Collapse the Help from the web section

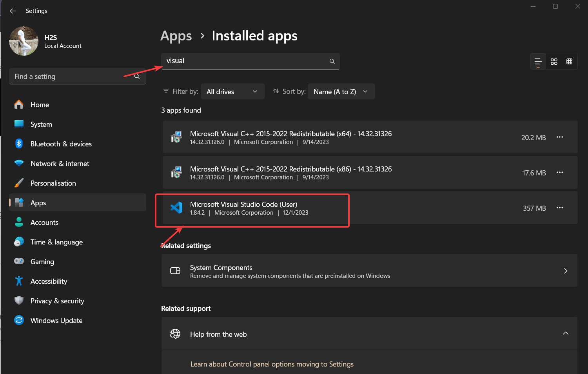[565, 334]
